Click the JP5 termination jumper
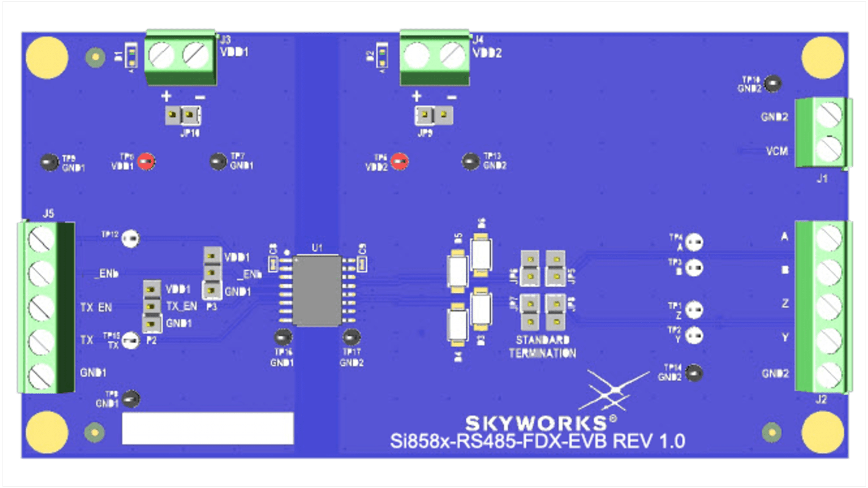868x488 pixels. 554,268
